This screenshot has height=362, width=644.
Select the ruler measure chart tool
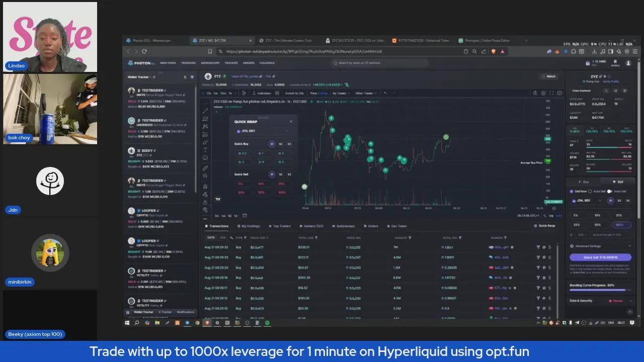coord(205,168)
